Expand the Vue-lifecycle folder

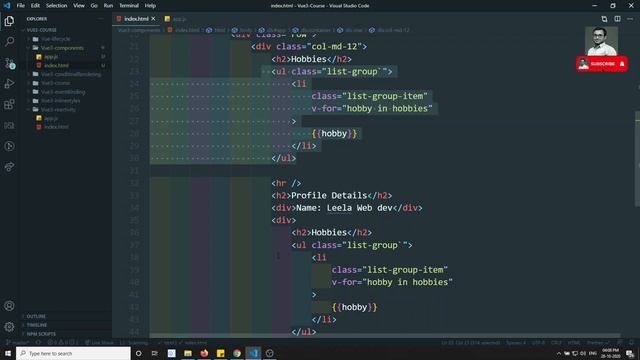tap(65, 39)
